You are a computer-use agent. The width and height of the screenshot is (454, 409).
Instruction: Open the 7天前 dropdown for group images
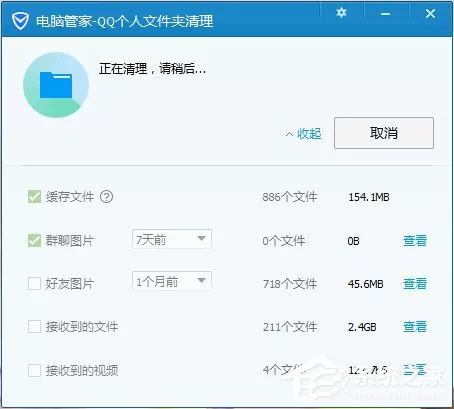click(x=172, y=239)
